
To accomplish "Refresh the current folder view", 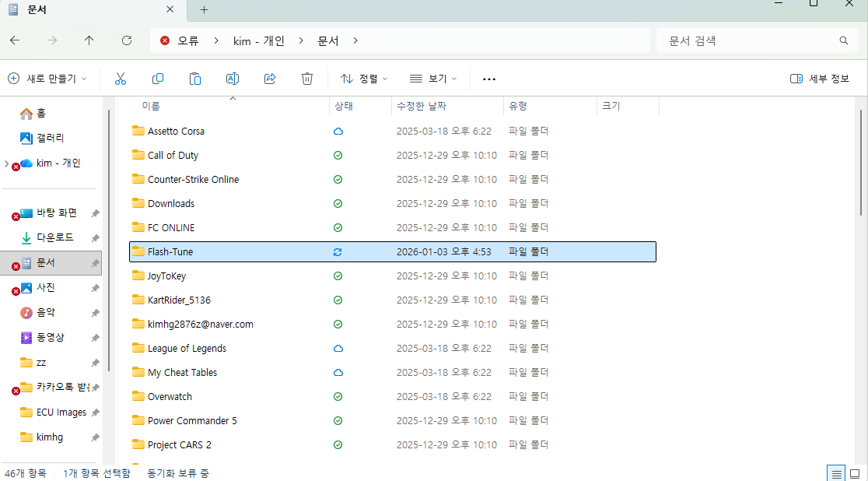I will [127, 40].
